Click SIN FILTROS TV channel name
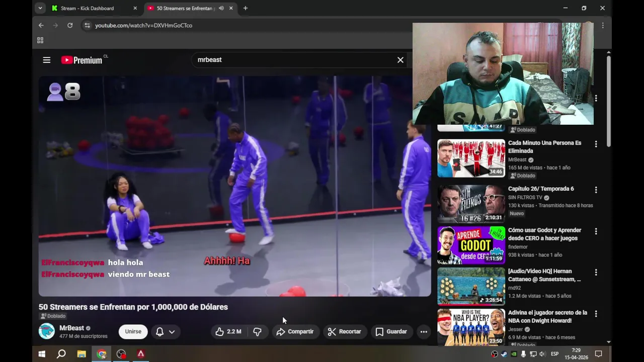Viewport: 644px width, 362px height. tap(525, 198)
